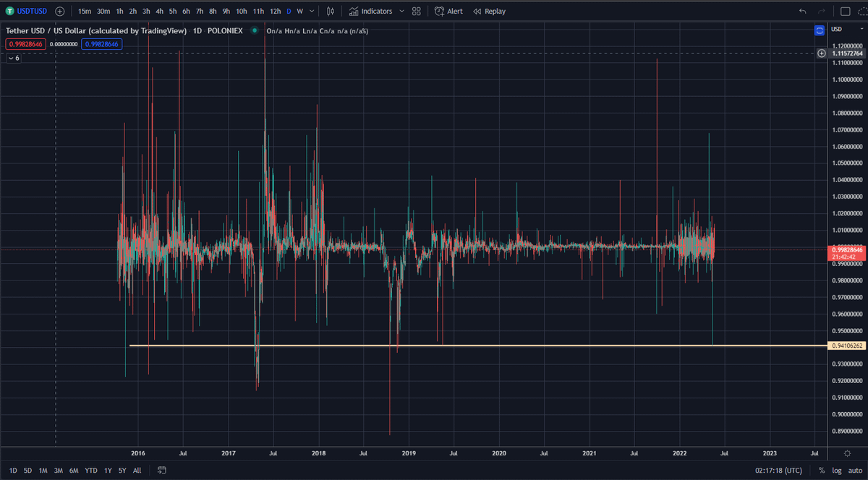This screenshot has width=868, height=480.
Task: Start bar Replay mode
Action: 490,12
